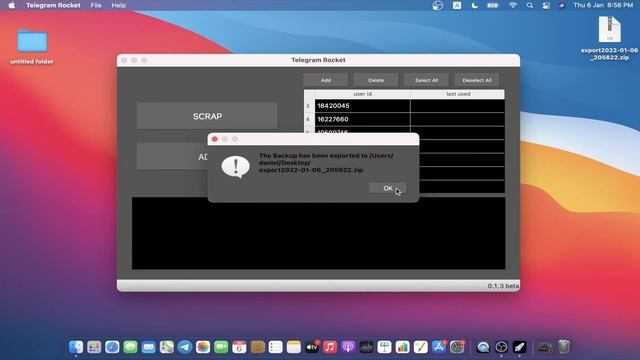640x360 pixels.
Task: Click the exclamation alert icon in dialog
Action: tap(236, 167)
